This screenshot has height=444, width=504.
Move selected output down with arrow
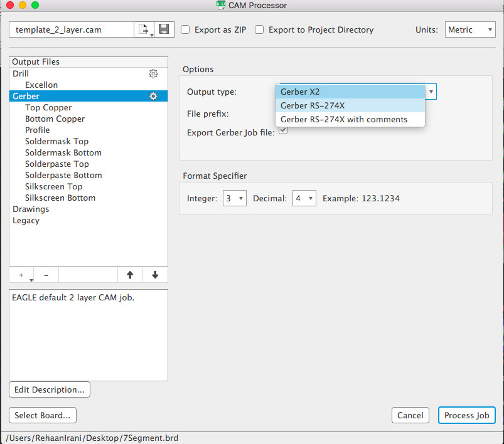click(155, 275)
